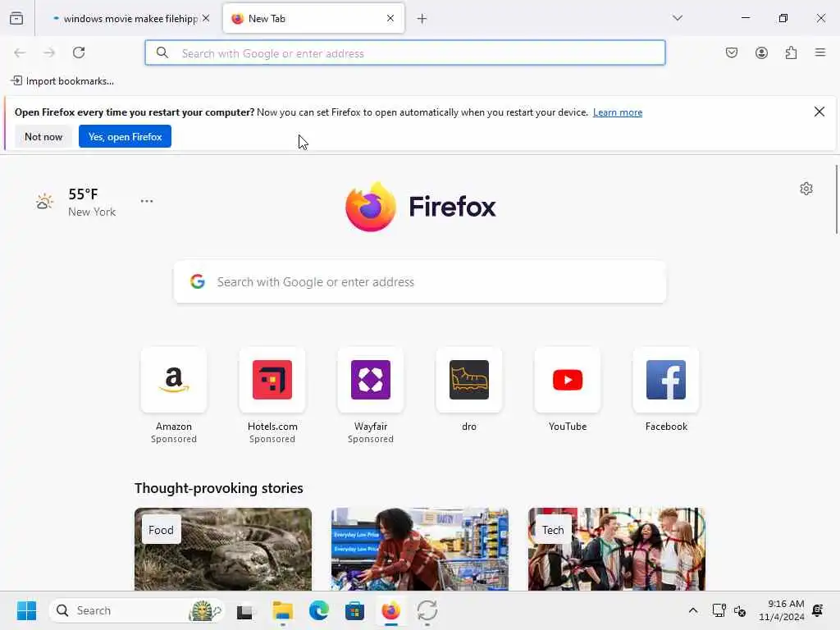Expand the list all tabs chevron

(678, 18)
